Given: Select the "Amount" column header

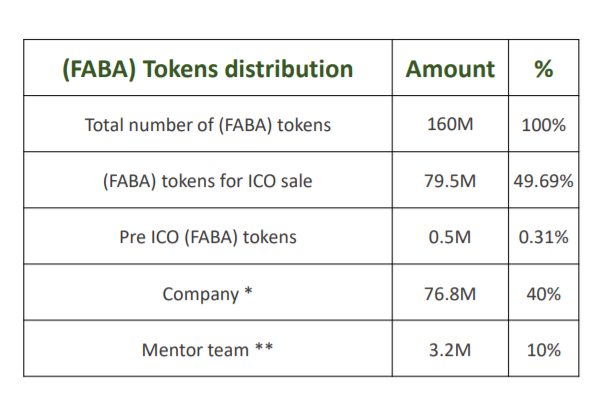Looking at the screenshot, I should 450,69.
